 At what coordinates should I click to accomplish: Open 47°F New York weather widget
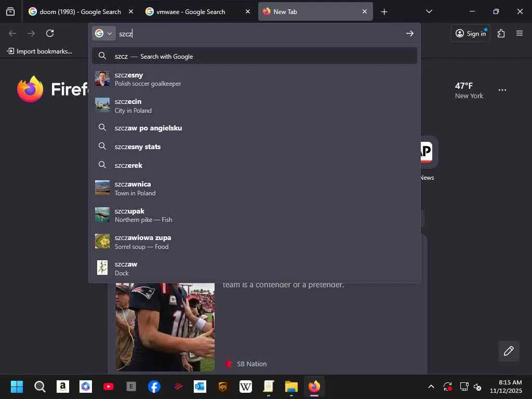tap(469, 90)
